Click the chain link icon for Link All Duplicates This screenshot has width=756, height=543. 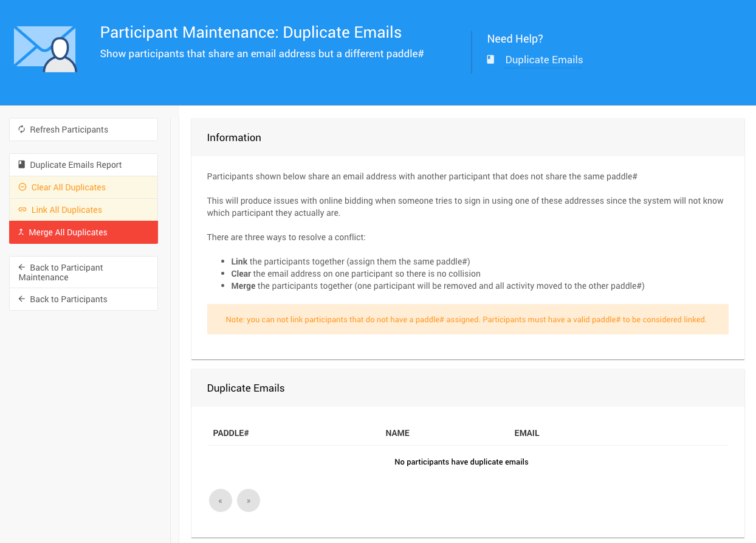click(x=22, y=210)
